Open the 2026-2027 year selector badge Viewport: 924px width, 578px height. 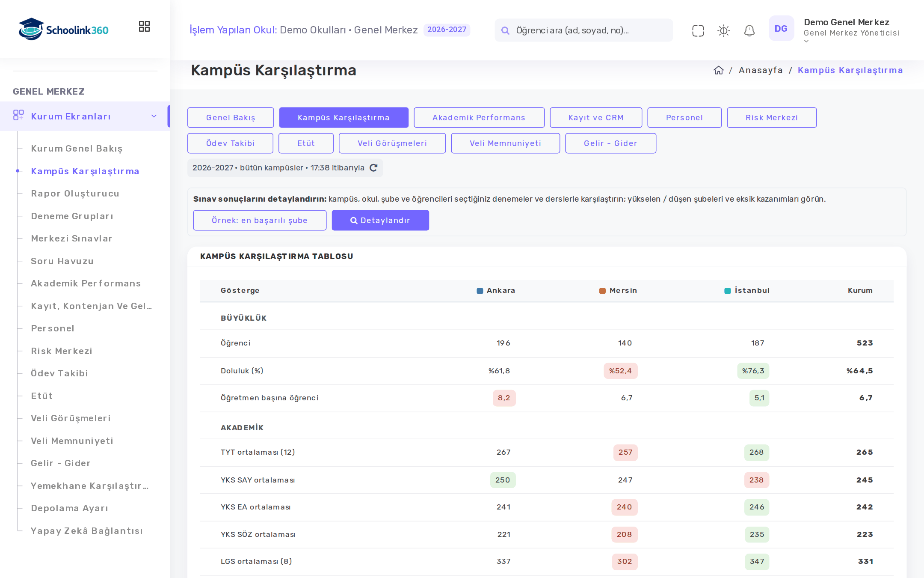[x=447, y=30]
